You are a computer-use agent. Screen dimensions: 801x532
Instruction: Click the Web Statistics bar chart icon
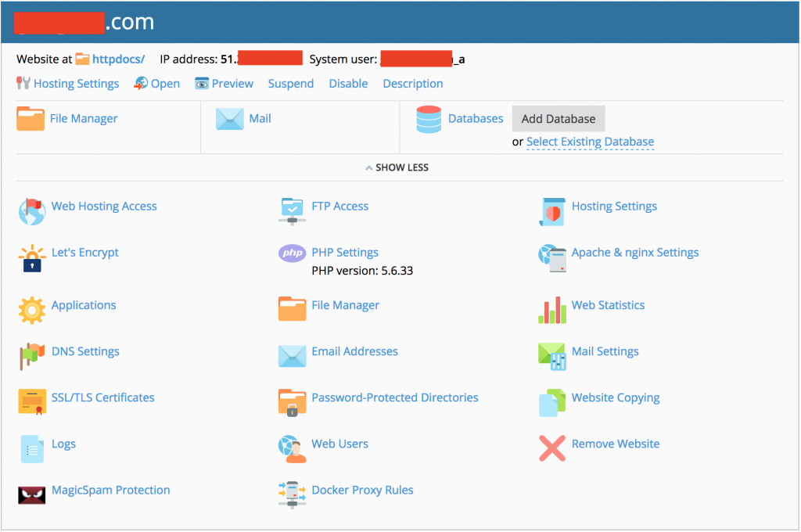pos(552,310)
